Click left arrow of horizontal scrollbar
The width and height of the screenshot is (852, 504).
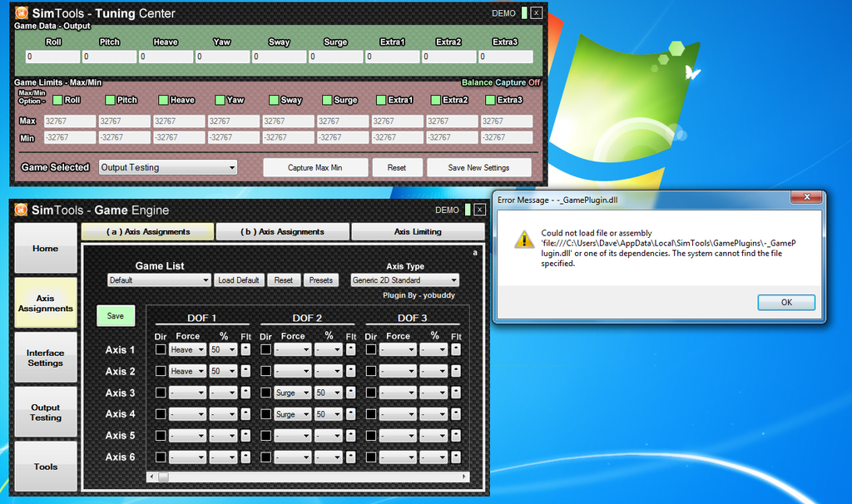tap(151, 477)
